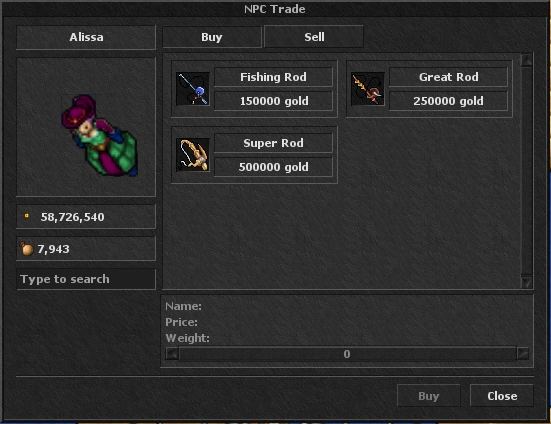Click the item list scroll up arrow
The image size is (551, 424).
click(x=526, y=60)
